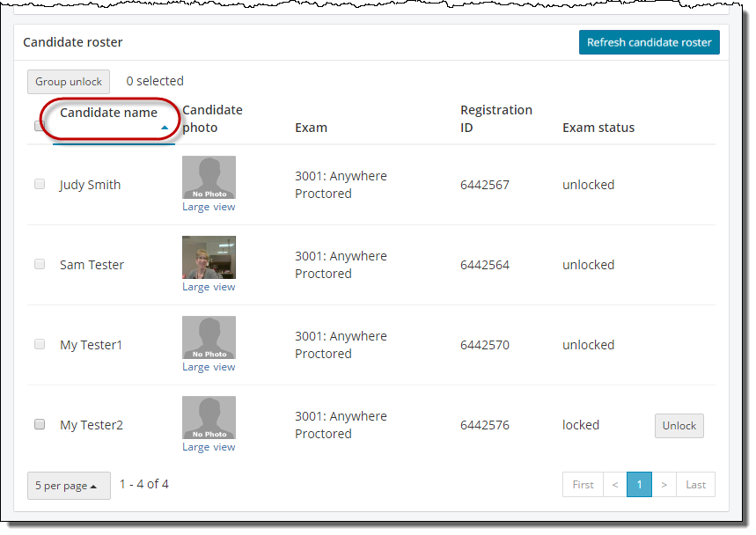Click Judy Smith's No Photo thumbnail
This screenshot has width=756, height=535.
pos(209,178)
